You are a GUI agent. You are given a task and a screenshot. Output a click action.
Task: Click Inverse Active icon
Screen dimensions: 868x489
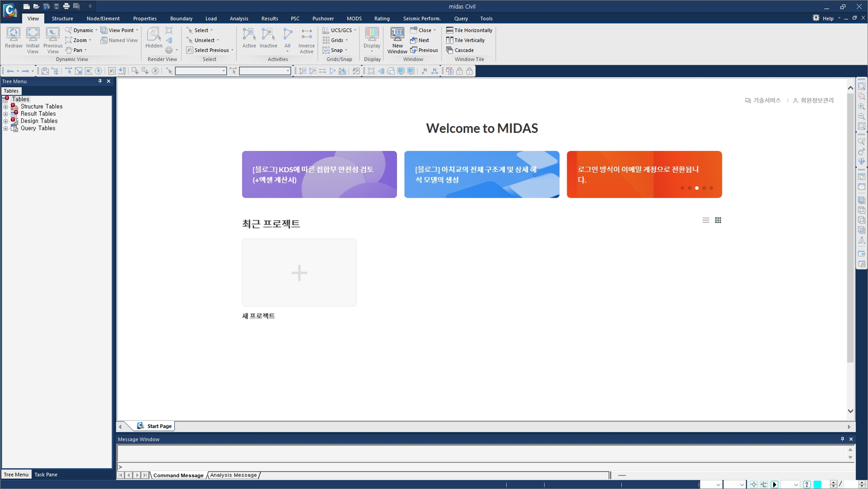click(306, 40)
